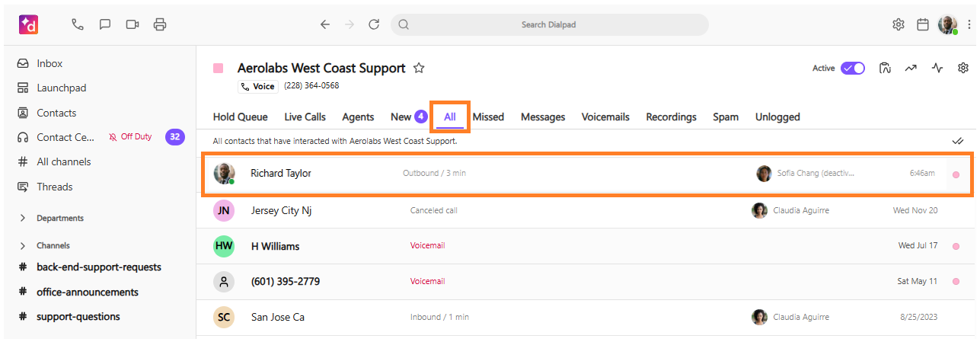
Task: Refresh the page with reload icon
Action: pyautogui.click(x=374, y=24)
